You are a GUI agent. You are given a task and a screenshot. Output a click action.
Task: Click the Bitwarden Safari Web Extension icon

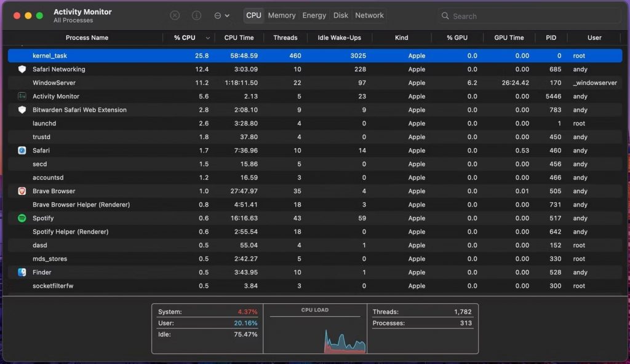click(x=22, y=109)
